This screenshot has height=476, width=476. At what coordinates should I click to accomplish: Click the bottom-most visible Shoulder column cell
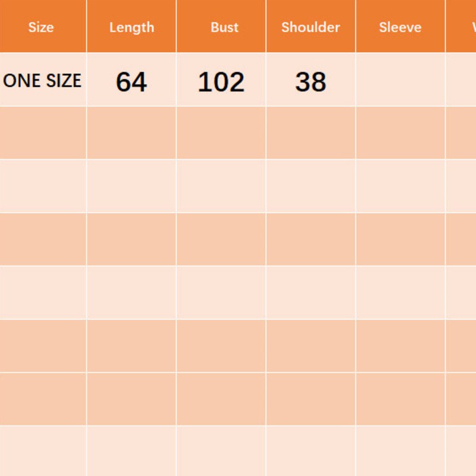click(x=311, y=451)
